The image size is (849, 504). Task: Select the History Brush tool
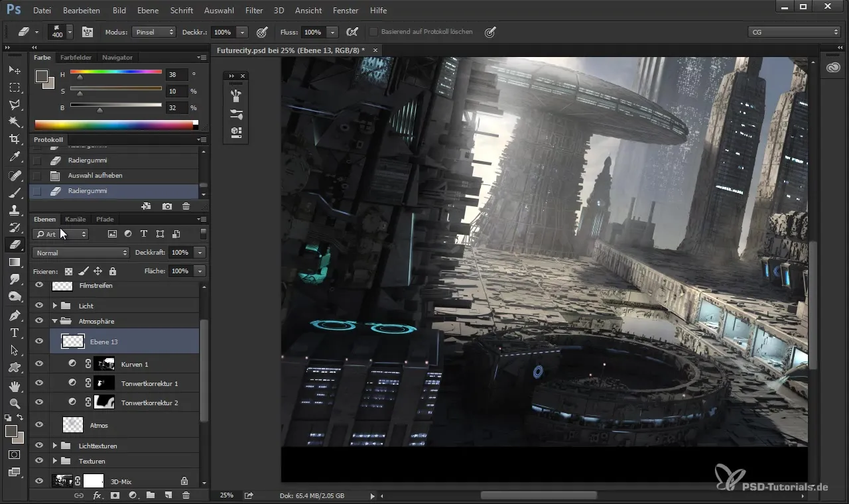tap(15, 227)
